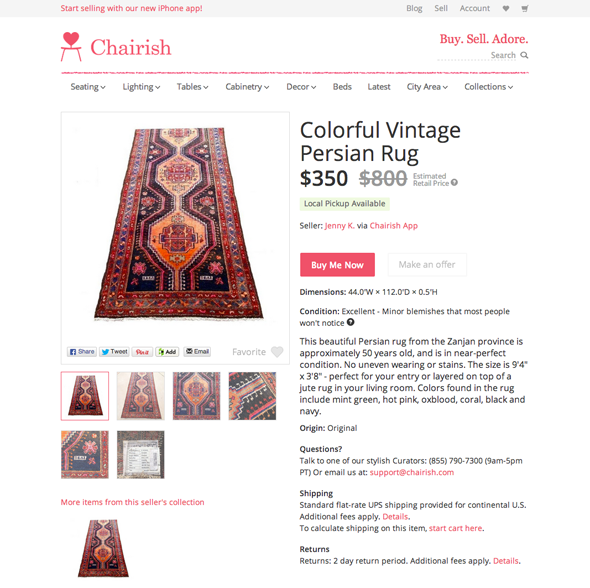
Task: Tweet this rug listing
Action: (114, 352)
